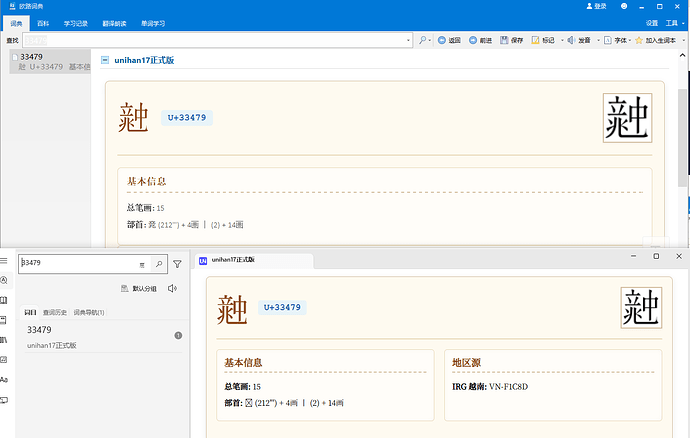Viewport: 690px width, 438px height.
Task: Open the 查词历史 tab
Action: click(55, 312)
